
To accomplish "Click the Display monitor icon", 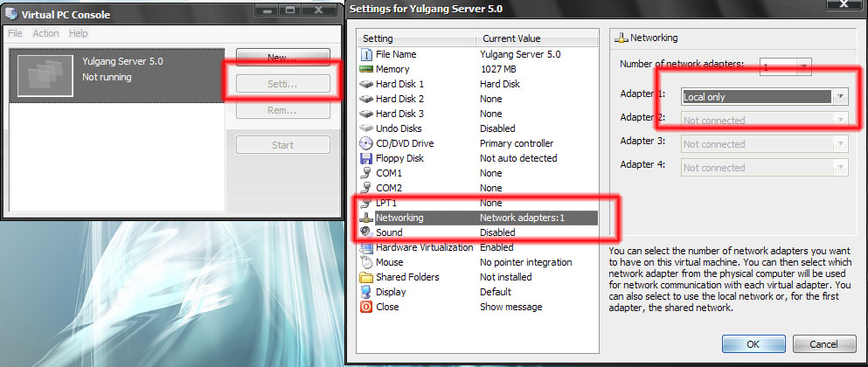I will (x=366, y=292).
